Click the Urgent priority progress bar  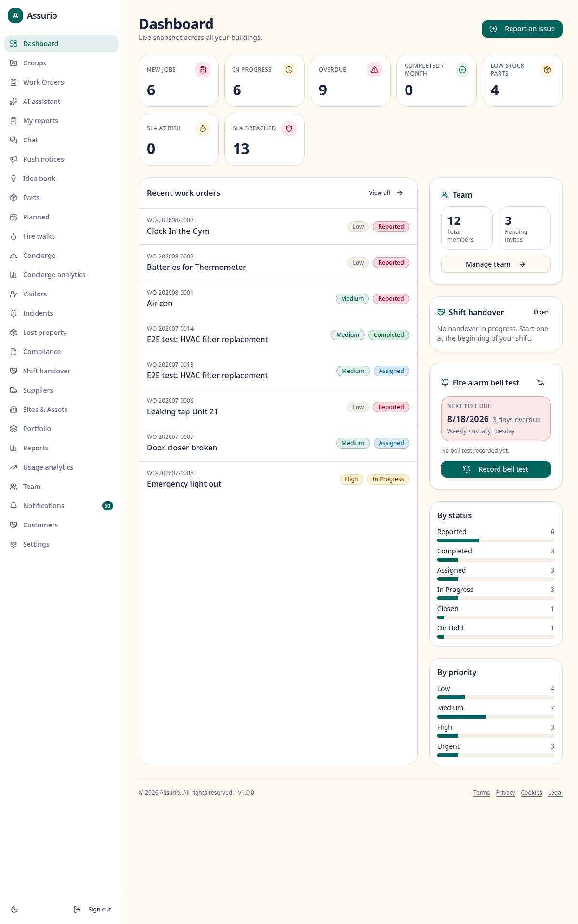point(496,755)
